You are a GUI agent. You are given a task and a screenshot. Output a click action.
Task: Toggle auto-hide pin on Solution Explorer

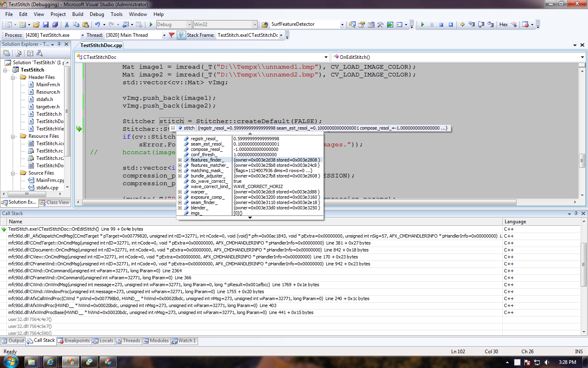click(x=59, y=44)
